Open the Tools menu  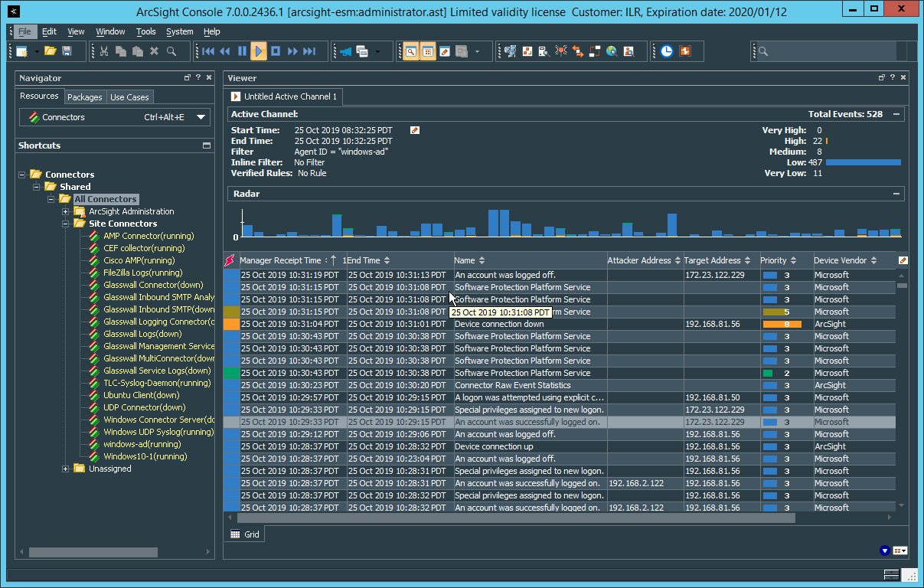click(145, 31)
